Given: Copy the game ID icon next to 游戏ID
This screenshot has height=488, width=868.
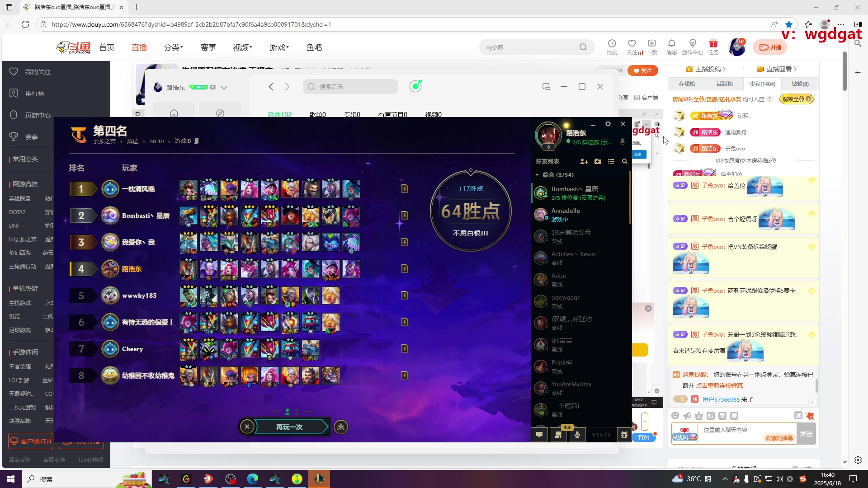Looking at the screenshot, I should point(196,141).
